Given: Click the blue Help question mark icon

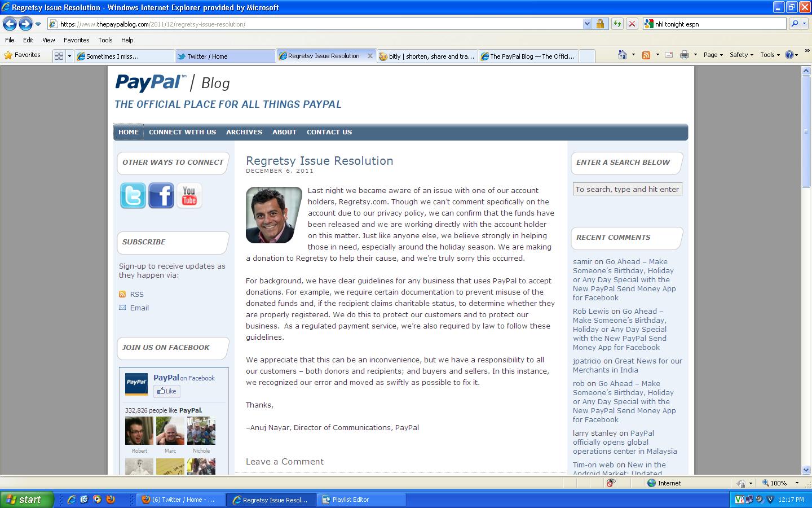Looking at the screenshot, I should 789,55.
